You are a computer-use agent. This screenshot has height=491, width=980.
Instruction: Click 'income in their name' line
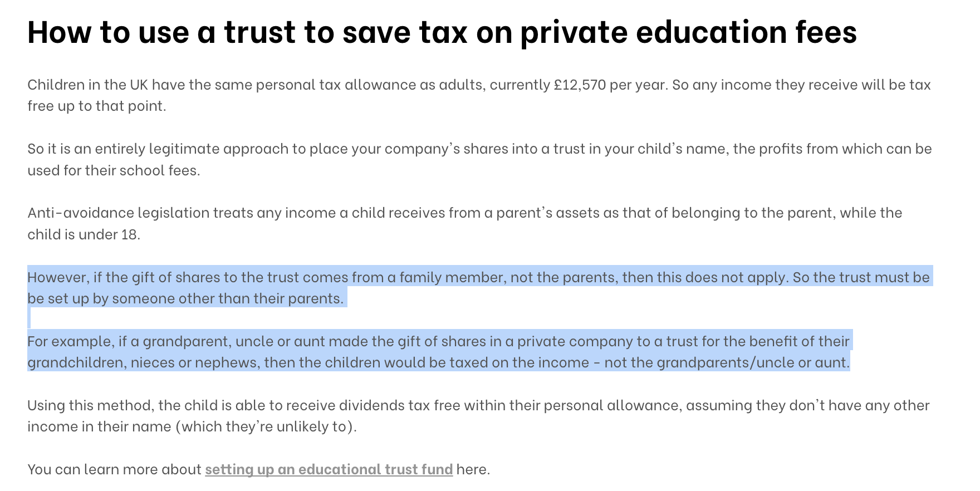tap(192, 426)
